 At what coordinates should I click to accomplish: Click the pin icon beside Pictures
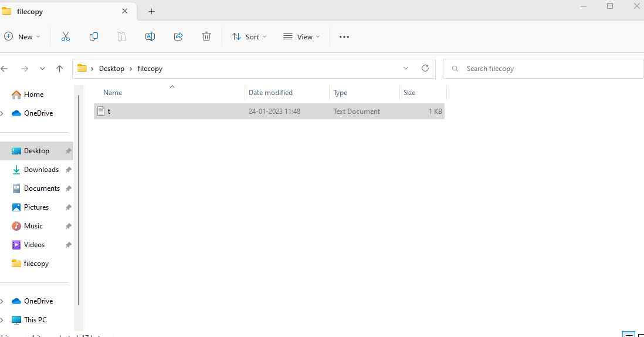pyautogui.click(x=68, y=208)
